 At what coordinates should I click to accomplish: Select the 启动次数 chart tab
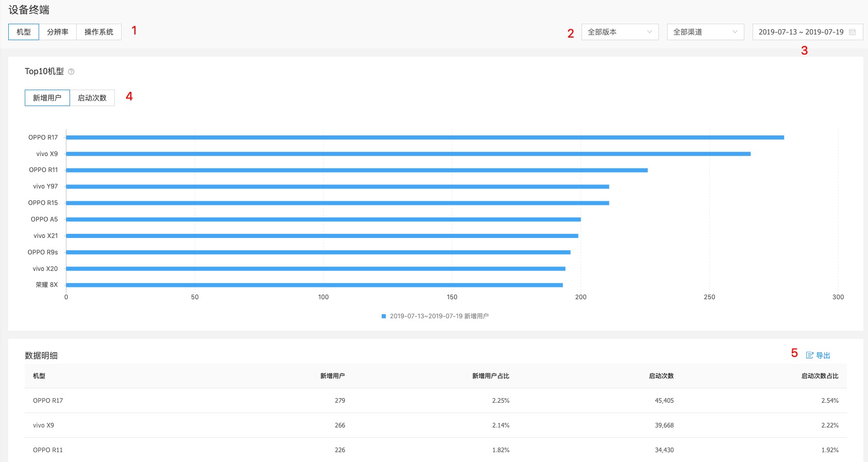coord(92,98)
